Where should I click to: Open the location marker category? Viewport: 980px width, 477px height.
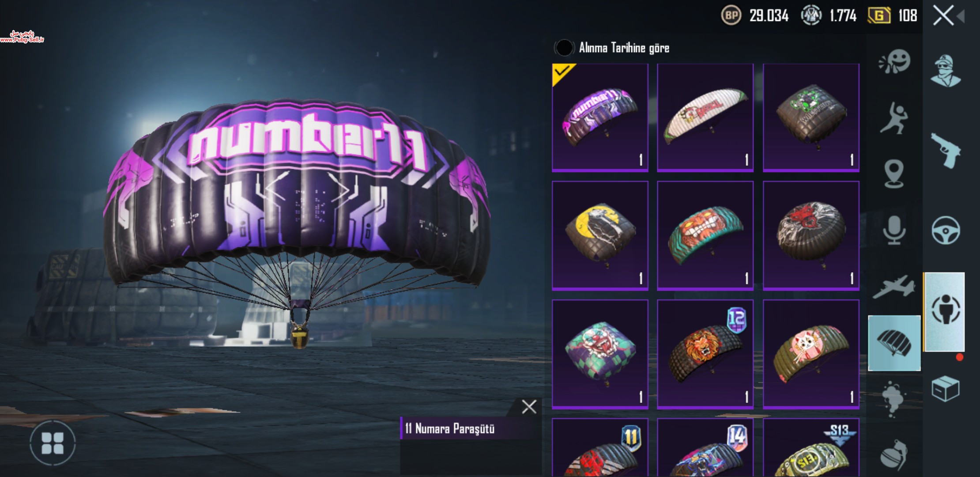[x=894, y=174]
